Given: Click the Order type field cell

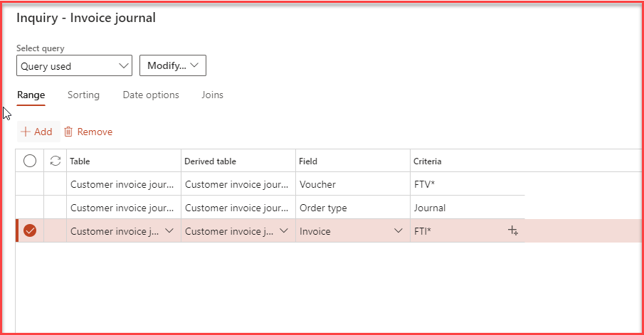Looking at the screenshot, I should (352, 208).
